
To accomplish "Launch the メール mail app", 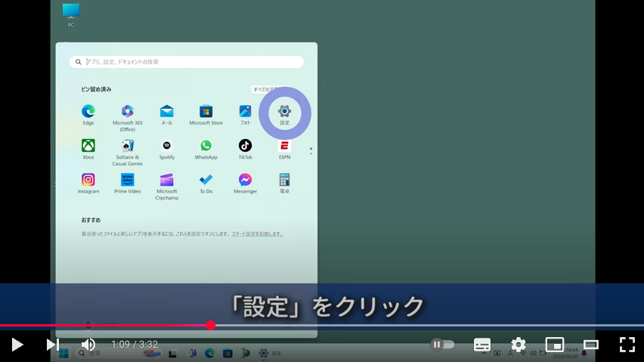I will pyautogui.click(x=167, y=115).
